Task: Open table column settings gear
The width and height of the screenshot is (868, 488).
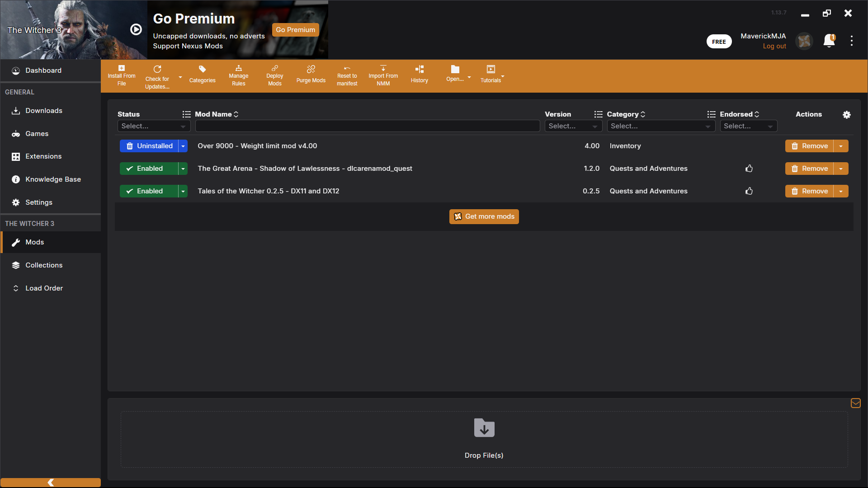Action: [847, 115]
